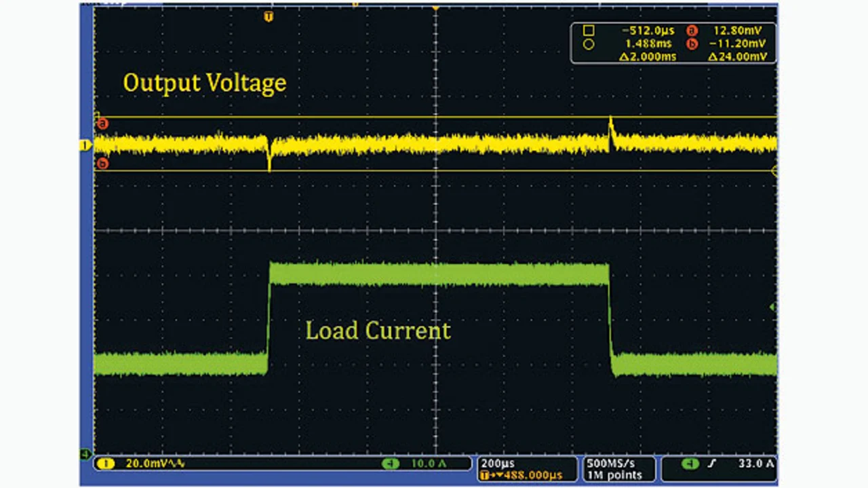The image size is (868, 488).
Task: Click the trigger source channel 4 badge
Action: (x=690, y=464)
